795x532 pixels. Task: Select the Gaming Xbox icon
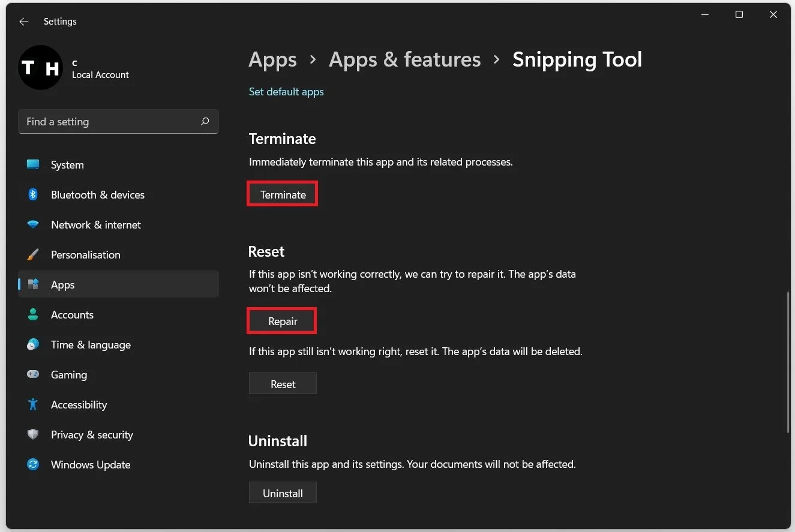click(32, 374)
